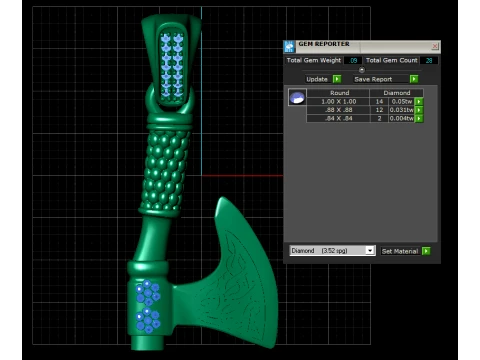Click green arrow on 0.031tw row
This screenshot has height=360, width=480.
coord(419,110)
